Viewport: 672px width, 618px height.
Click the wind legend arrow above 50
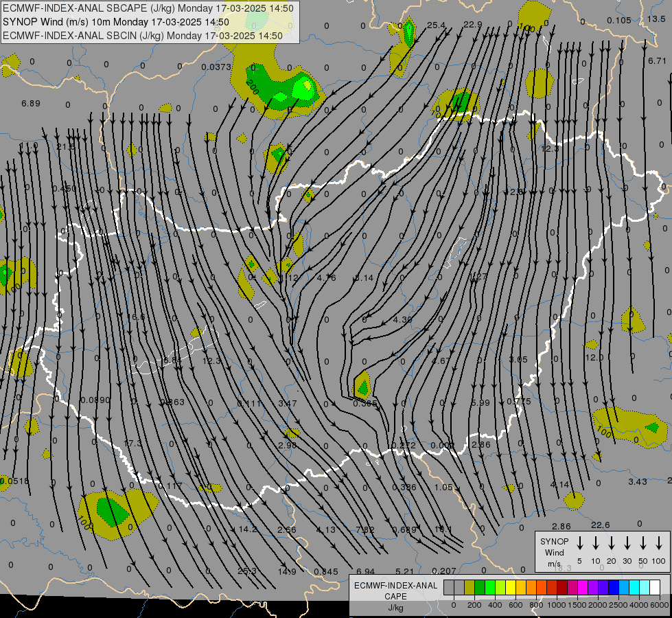643,543
